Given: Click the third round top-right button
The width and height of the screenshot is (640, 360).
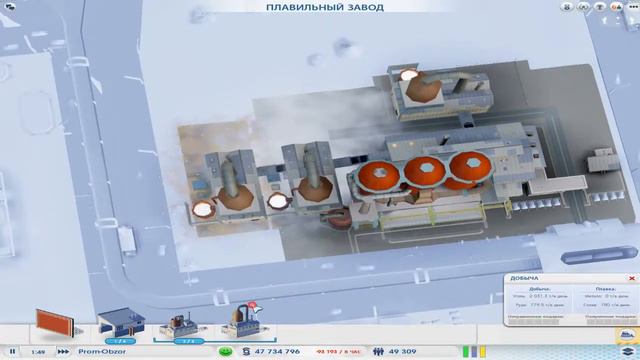Looking at the screenshot, I should click(600, 7).
